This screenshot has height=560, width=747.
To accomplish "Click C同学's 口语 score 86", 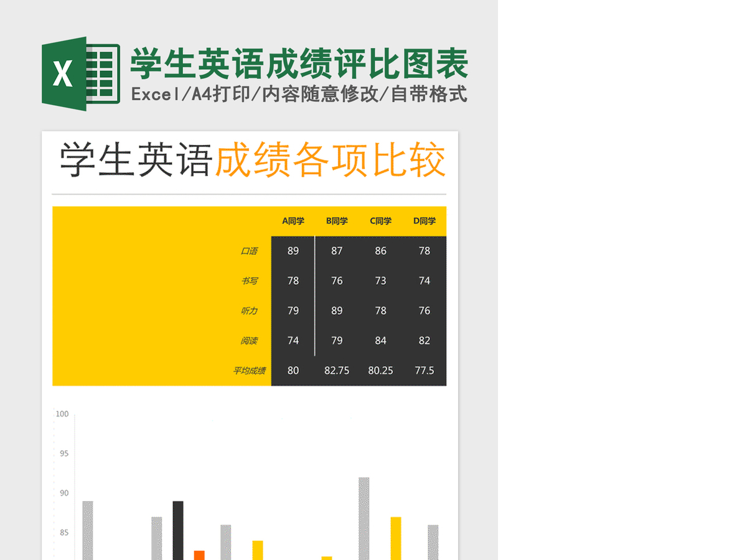I will pyautogui.click(x=380, y=251).
